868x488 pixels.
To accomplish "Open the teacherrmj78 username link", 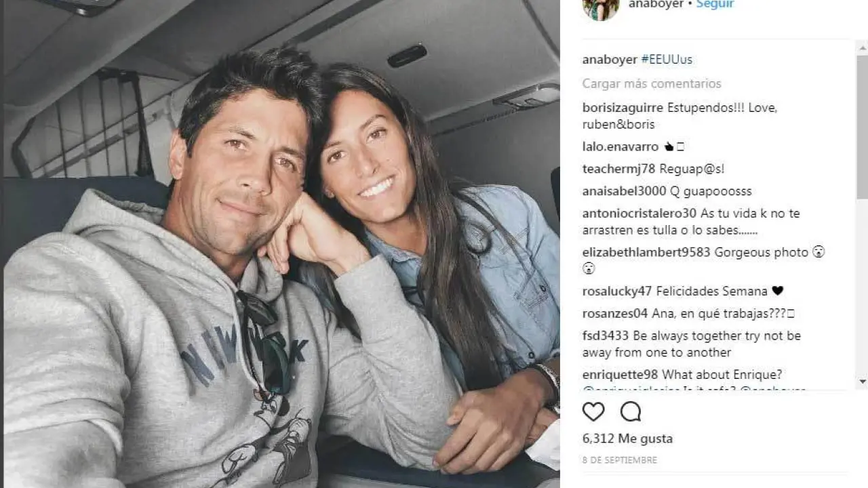I will (619, 169).
